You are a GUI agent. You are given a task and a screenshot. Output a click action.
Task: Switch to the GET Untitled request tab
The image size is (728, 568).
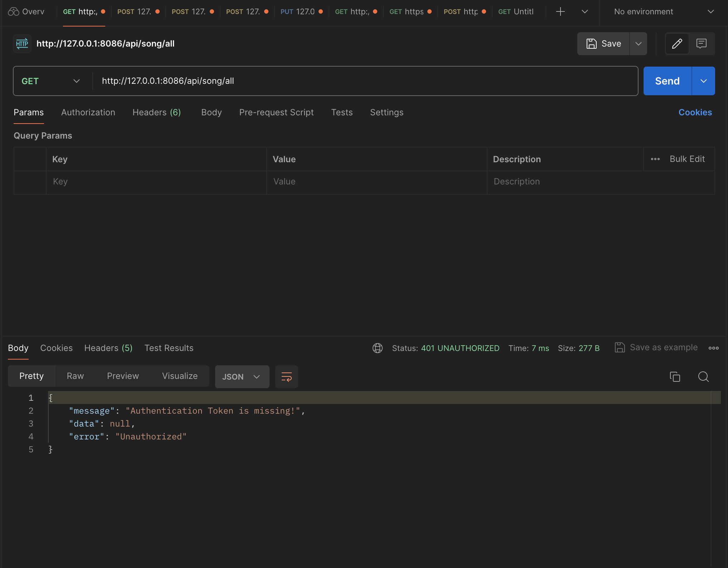coord(516,12)
